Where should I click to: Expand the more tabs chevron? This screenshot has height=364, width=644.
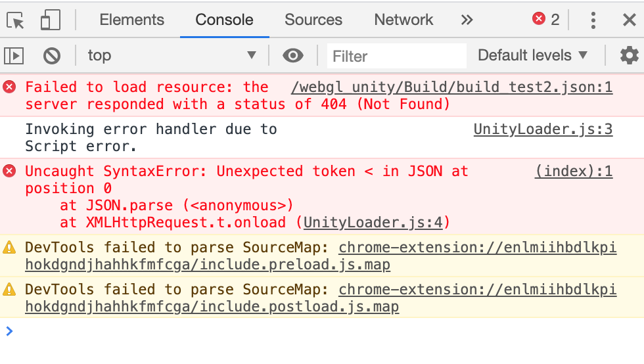(x=467, y=20)
